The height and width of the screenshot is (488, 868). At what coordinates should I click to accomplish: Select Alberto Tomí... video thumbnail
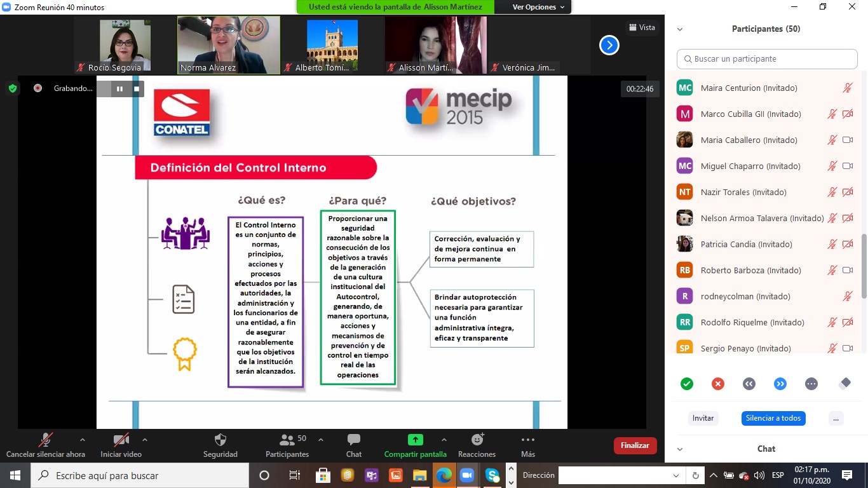tap(332, 45)
